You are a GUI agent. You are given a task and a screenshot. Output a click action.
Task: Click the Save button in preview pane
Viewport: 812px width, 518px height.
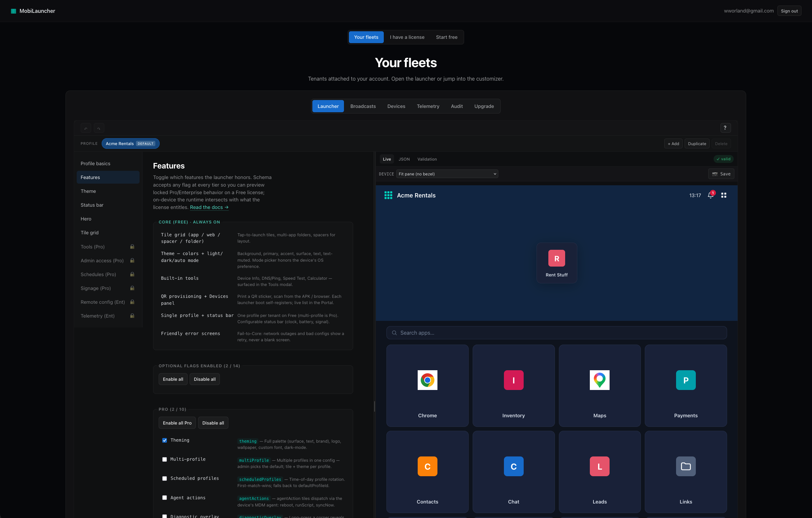tap(721, 174)
